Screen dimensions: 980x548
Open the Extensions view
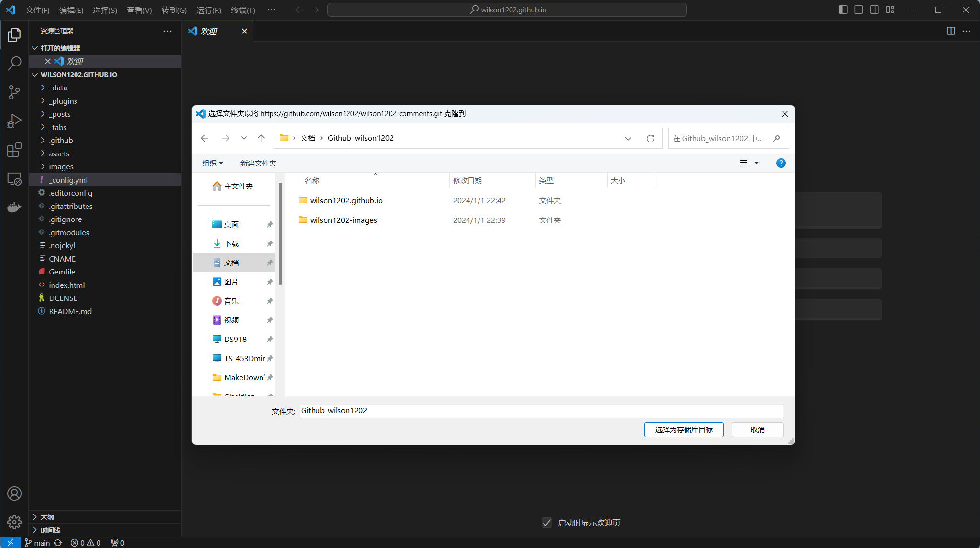(14, 150)
